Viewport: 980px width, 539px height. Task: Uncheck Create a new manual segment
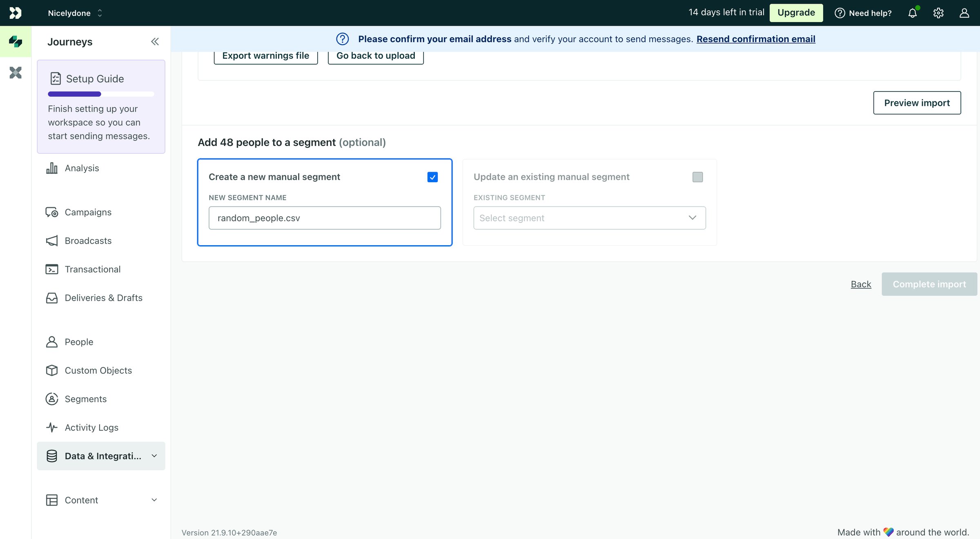click(432, 177)
